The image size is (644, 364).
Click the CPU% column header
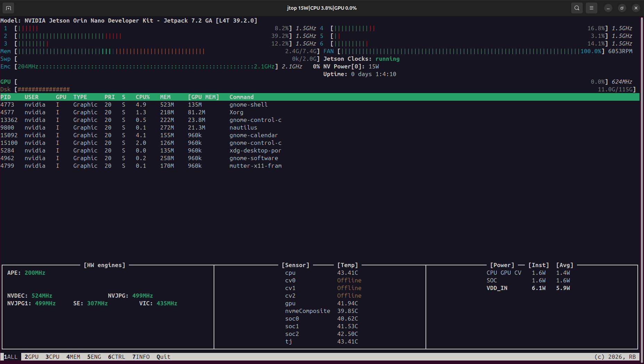tap(143, 97)
